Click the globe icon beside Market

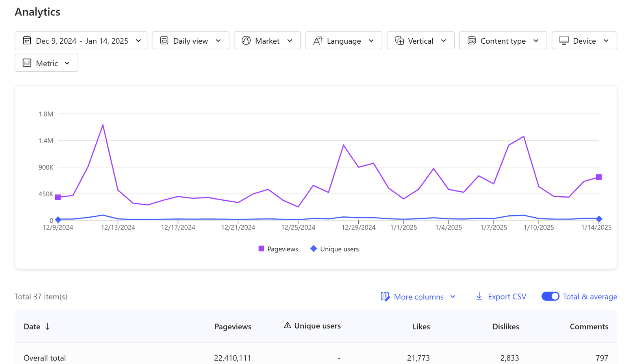pyautogui.click(x=246, y=41)
